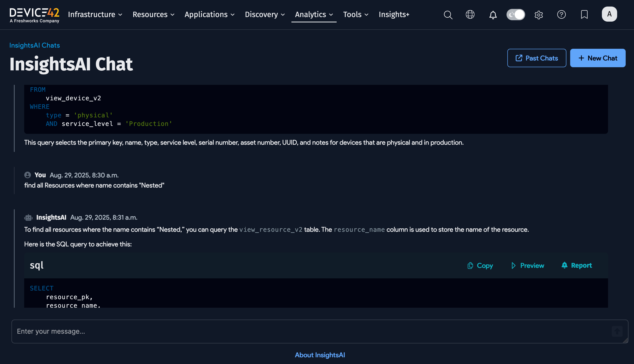
Task: Open the Insights+ menu item
Action: pyautogui.click(x=394, y=14)
